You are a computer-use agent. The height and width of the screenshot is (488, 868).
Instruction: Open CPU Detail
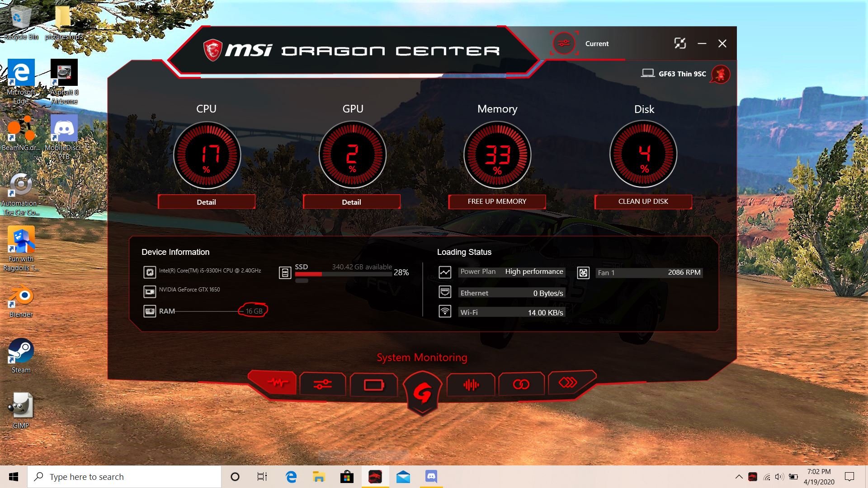[206, 202]
